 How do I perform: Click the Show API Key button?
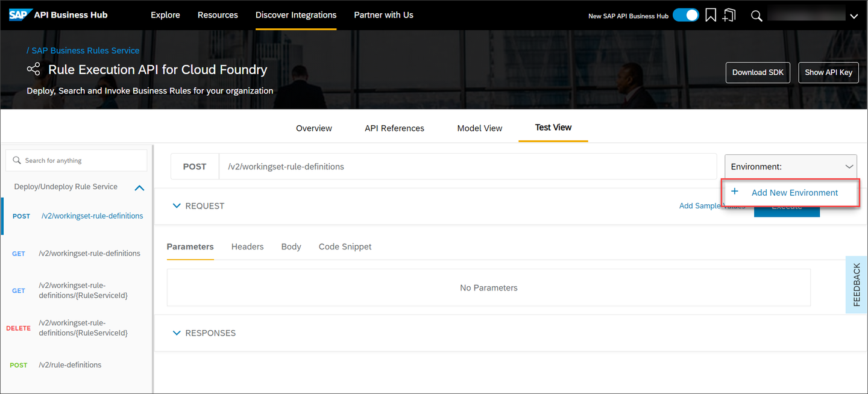[828, 72]
